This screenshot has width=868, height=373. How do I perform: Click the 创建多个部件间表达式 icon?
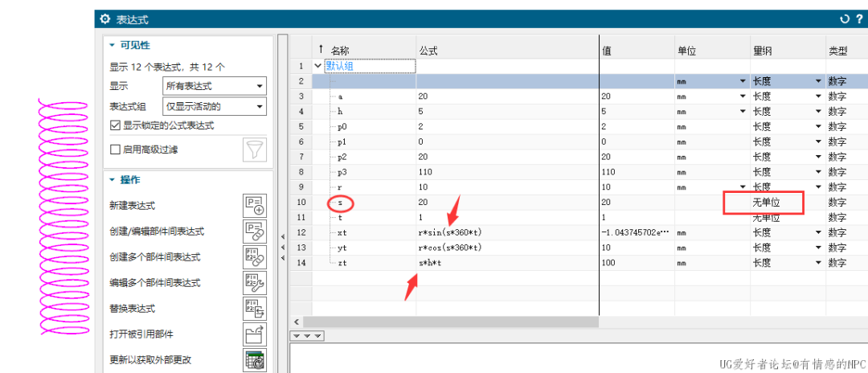tap(255, 257)
